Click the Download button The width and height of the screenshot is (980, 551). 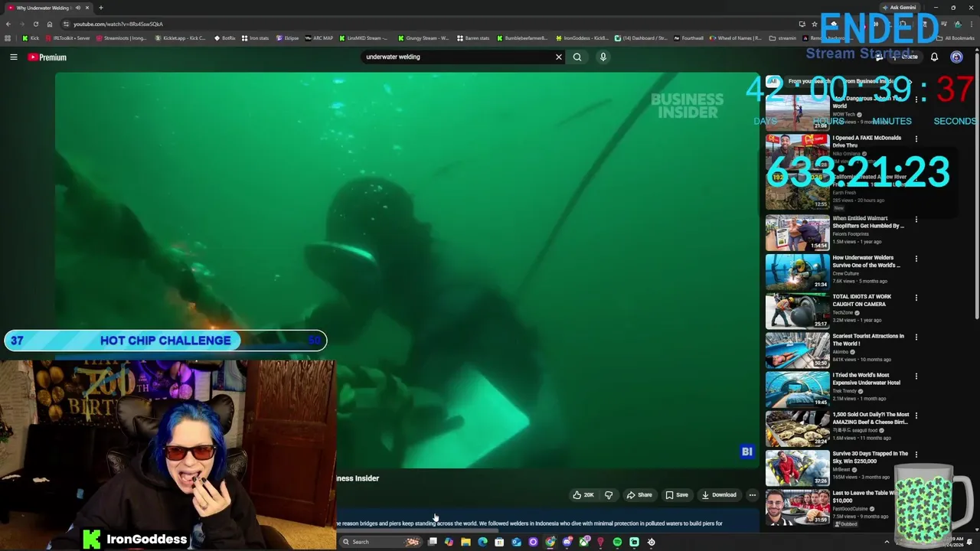point(719,495)
